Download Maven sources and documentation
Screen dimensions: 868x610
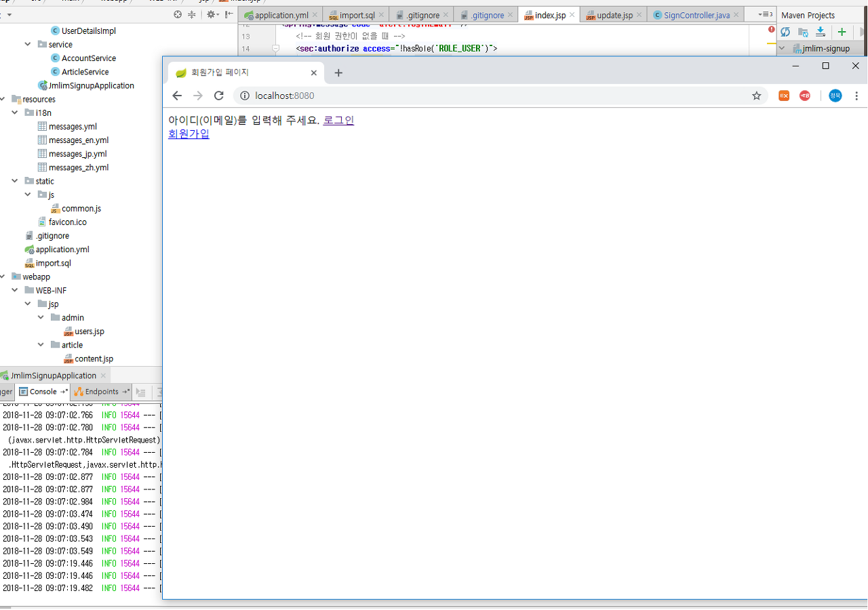(821, 32)
